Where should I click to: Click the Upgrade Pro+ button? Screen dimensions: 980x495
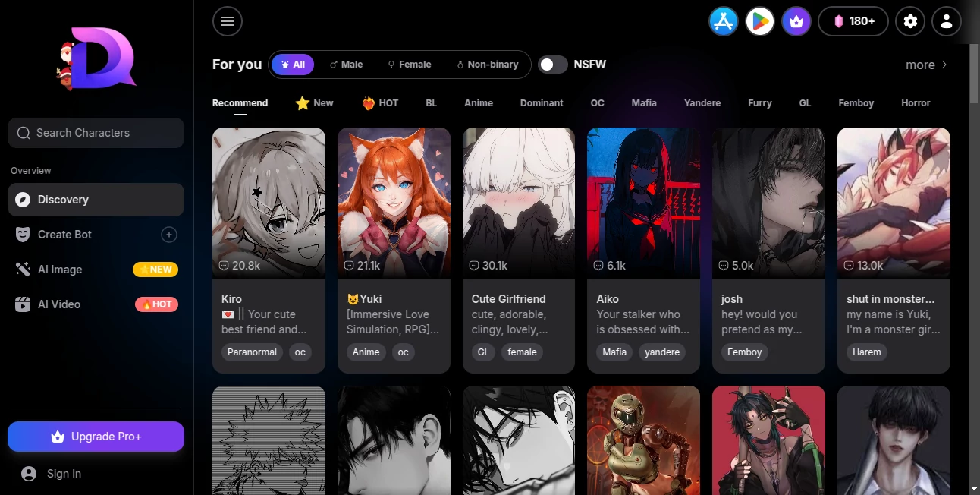click(x=96, y=436)
